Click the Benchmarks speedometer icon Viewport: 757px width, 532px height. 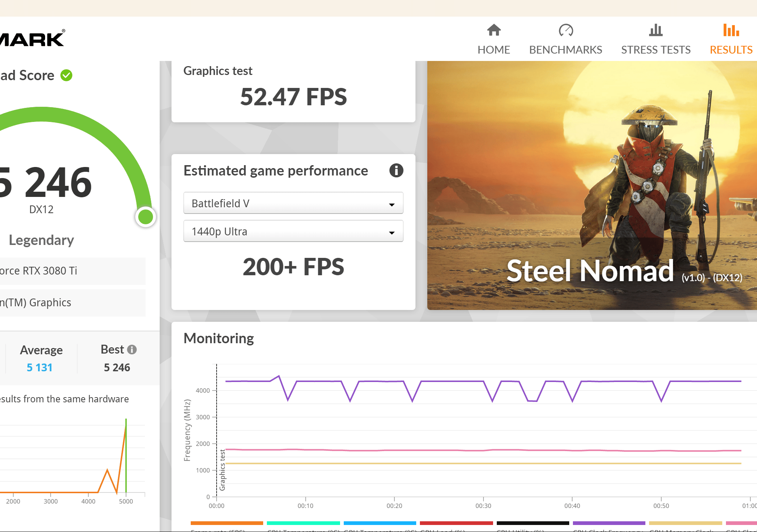[566, 30]
